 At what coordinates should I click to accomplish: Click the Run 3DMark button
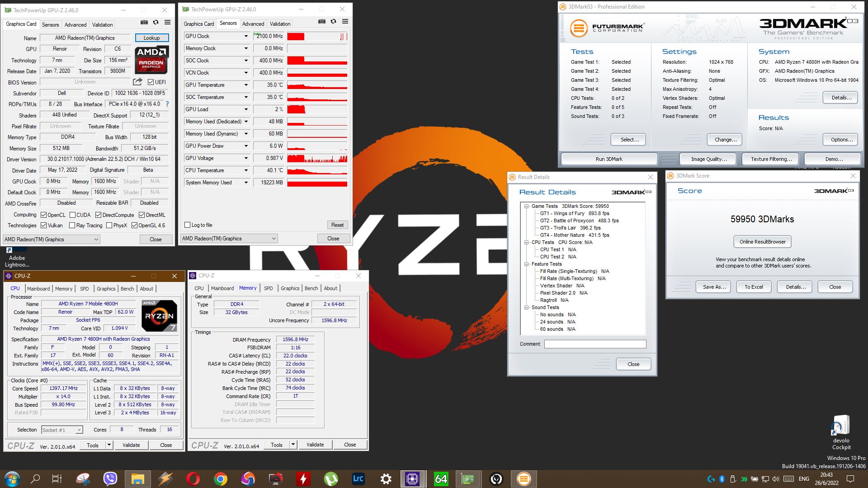[x=609, y=159]
